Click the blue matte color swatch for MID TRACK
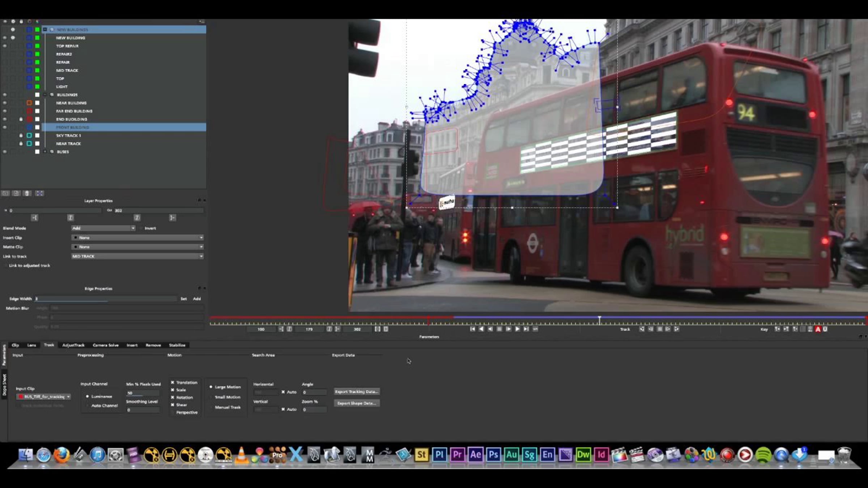The image size is (868, 488). coord(29,70)
